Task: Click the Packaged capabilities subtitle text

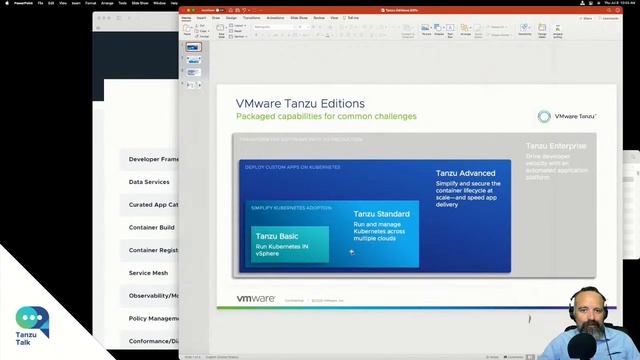Action: [x=326, y=116]
